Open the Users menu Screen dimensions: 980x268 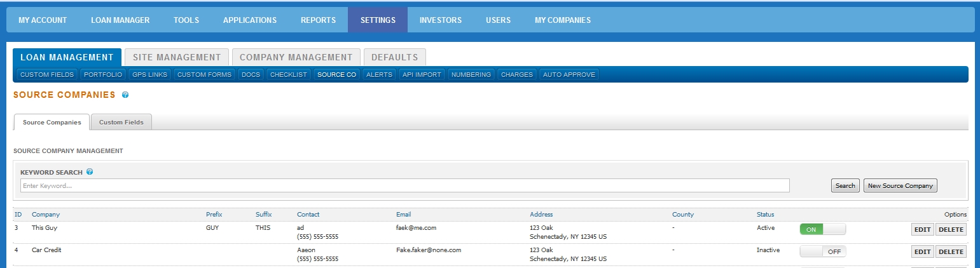pos(498,20)
